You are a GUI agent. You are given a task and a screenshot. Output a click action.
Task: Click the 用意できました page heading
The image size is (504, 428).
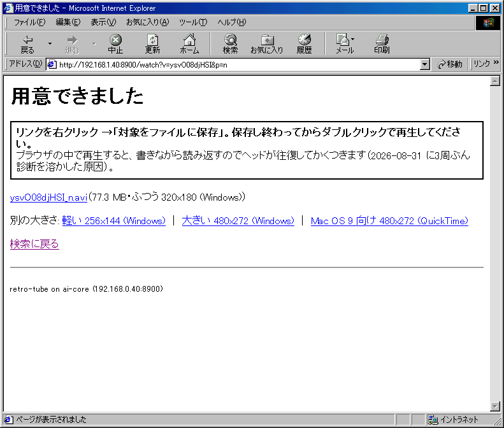77,96
